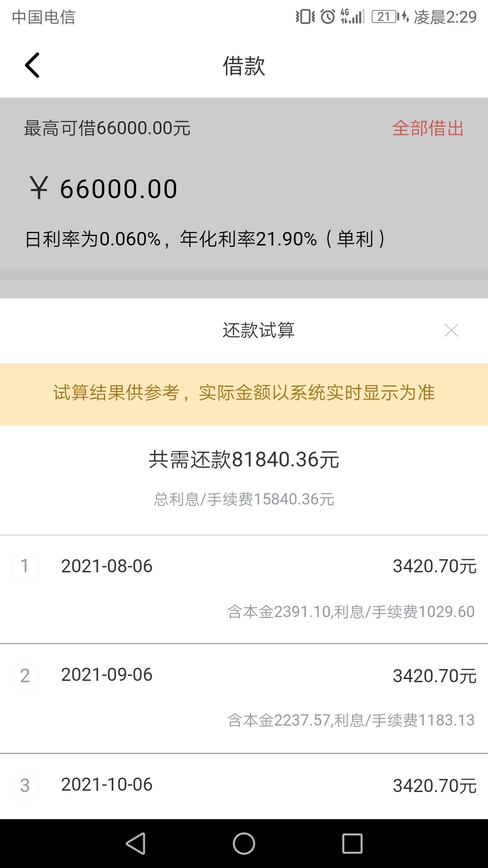488x868 pixels.
Task: Open recent apps with the square icon
Action: [x=352, y=844]
